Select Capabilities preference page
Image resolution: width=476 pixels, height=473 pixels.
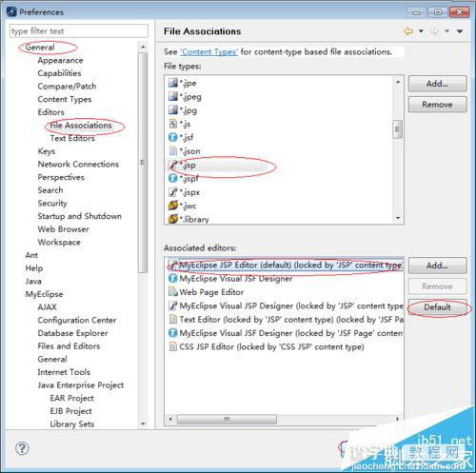(59, 73)
